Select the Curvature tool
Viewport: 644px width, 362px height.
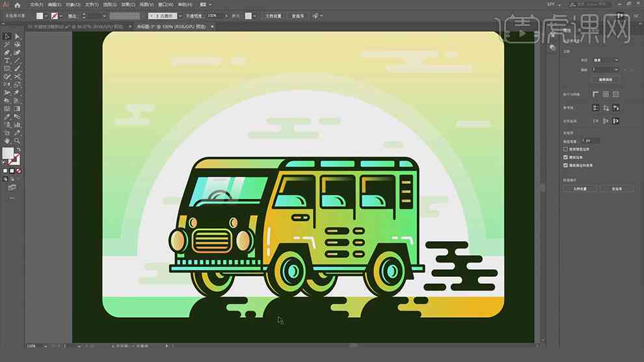coord(18,53)
